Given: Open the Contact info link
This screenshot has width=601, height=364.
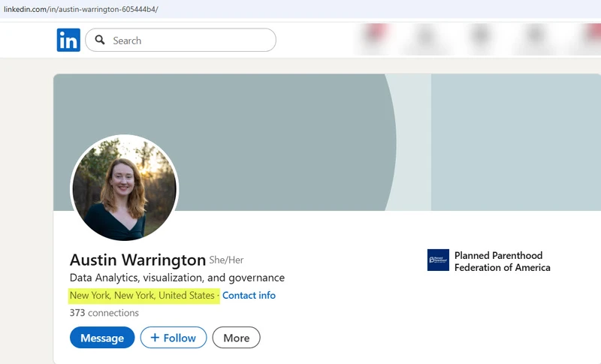Looking at the screenshot, I should point(249,296).
